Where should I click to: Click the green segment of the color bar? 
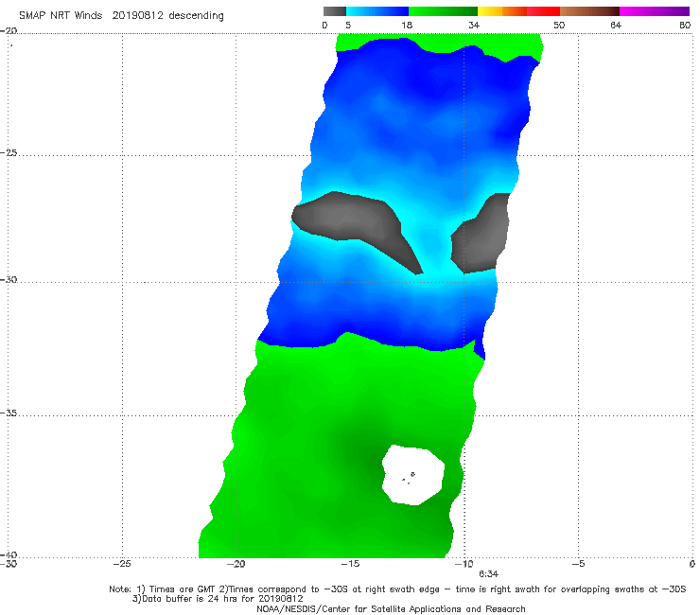tap(443, 11)
